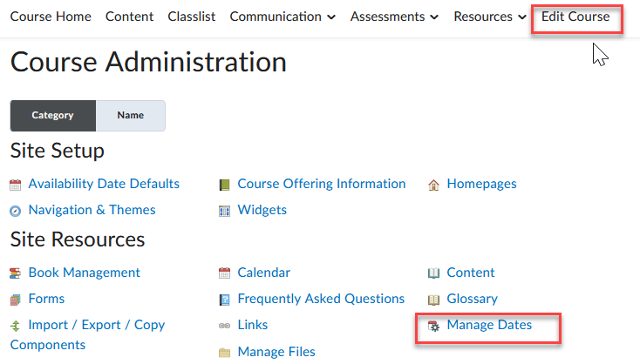640x364 pixels.
Task: Switch to Name view toggle
Action: coord(130,115)
